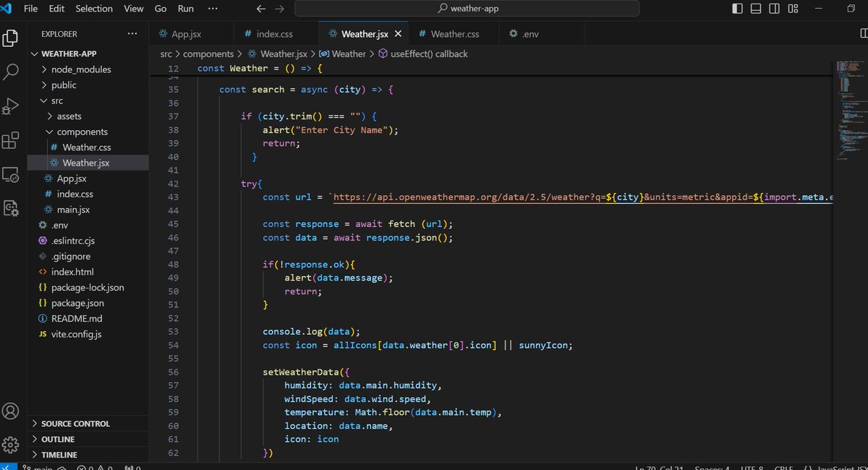Show more menus via title bar ellipsis
The image size is (868, 470).
click(212, 9)
